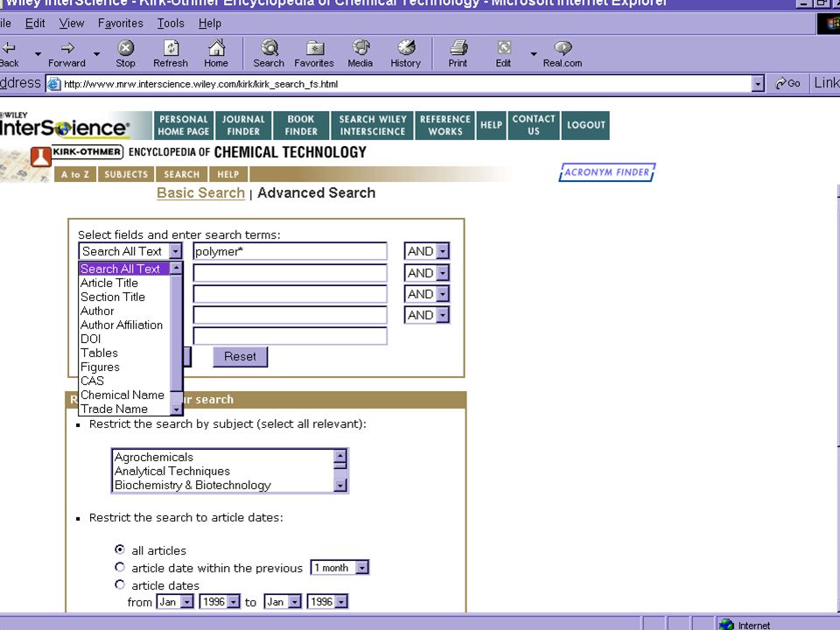This screenshot has width=840, height=630.
Task: Click field list scroll down arrow
Action: pyautogui.click(x=176, y=409)
